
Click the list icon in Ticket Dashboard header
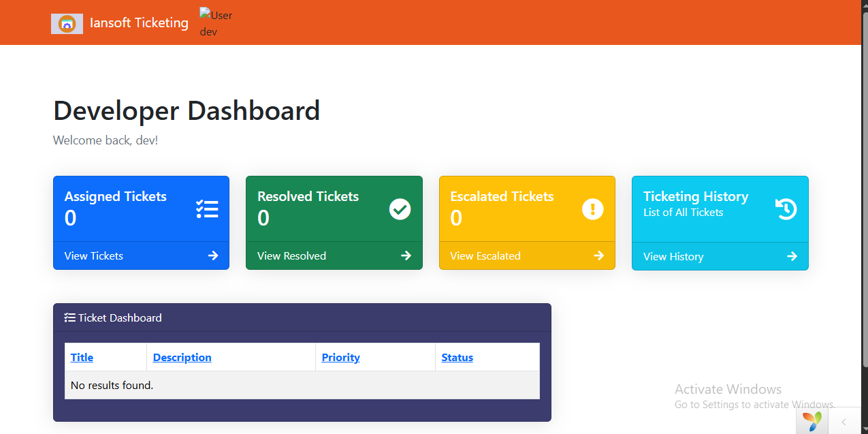pos(69,317)
